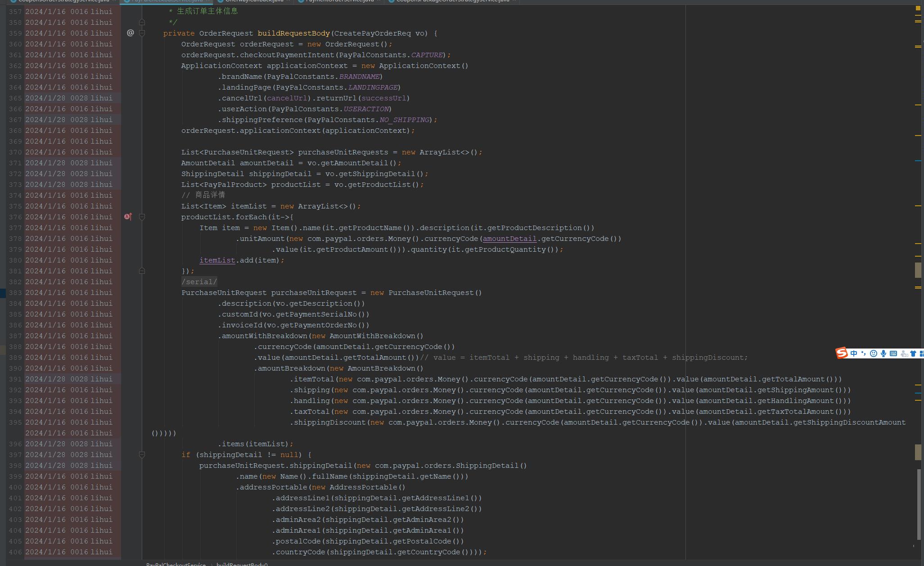The width and height of the screenshot is (924, 566).
Task: Click the // 商品详情 comment on line 374
Action: tap(203, 195)
